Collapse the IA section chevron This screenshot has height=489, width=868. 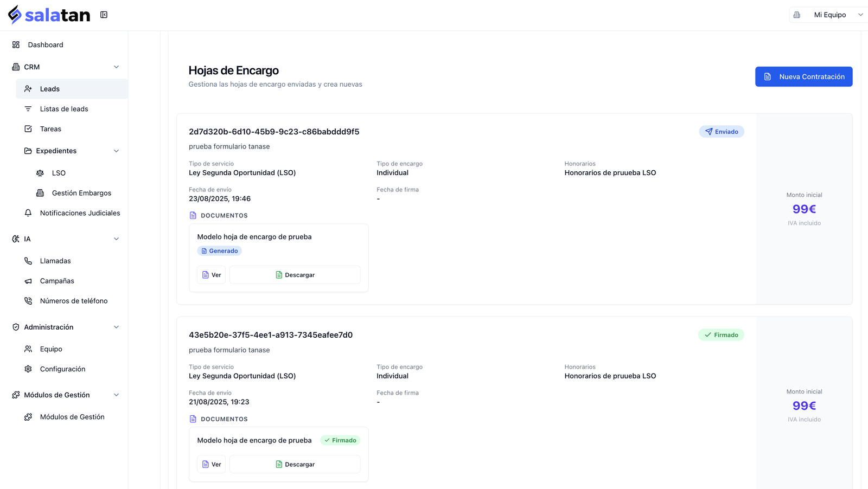coord(116,239)
